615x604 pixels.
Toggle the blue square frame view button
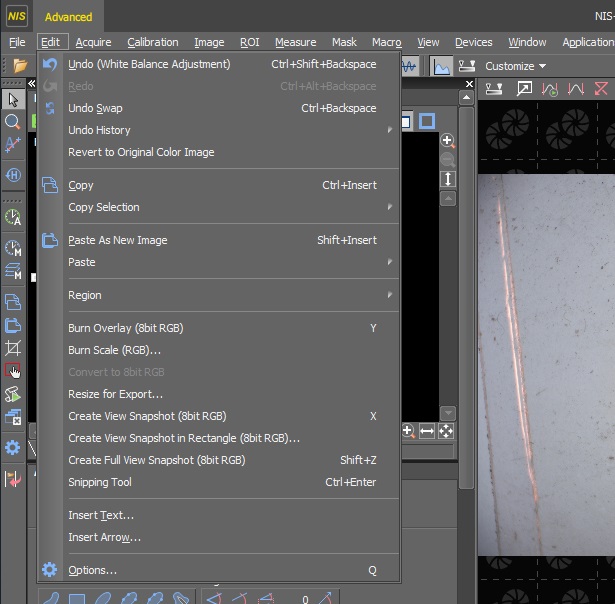(x=427, y=121)
